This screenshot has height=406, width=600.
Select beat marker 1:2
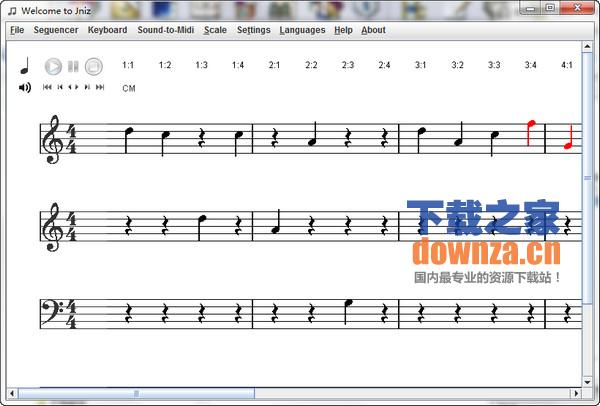coord(165,65)
